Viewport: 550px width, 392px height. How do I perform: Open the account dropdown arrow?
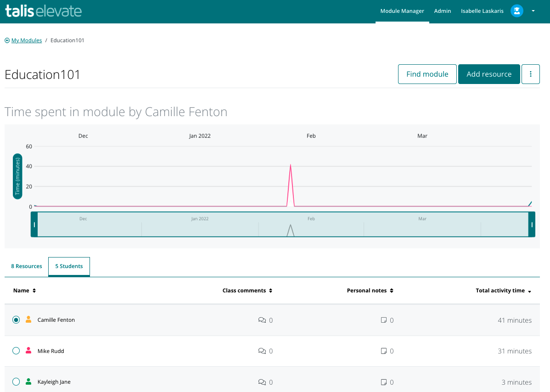point(533,11)
